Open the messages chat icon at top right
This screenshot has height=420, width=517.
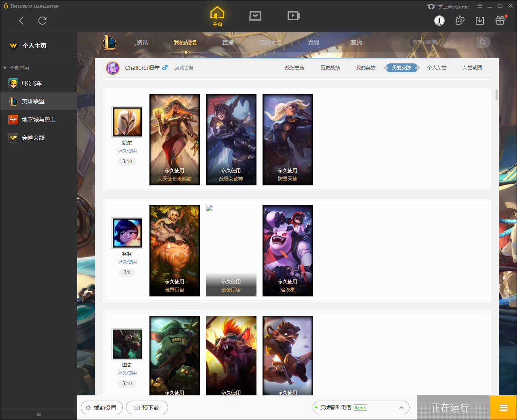point(460,20)
